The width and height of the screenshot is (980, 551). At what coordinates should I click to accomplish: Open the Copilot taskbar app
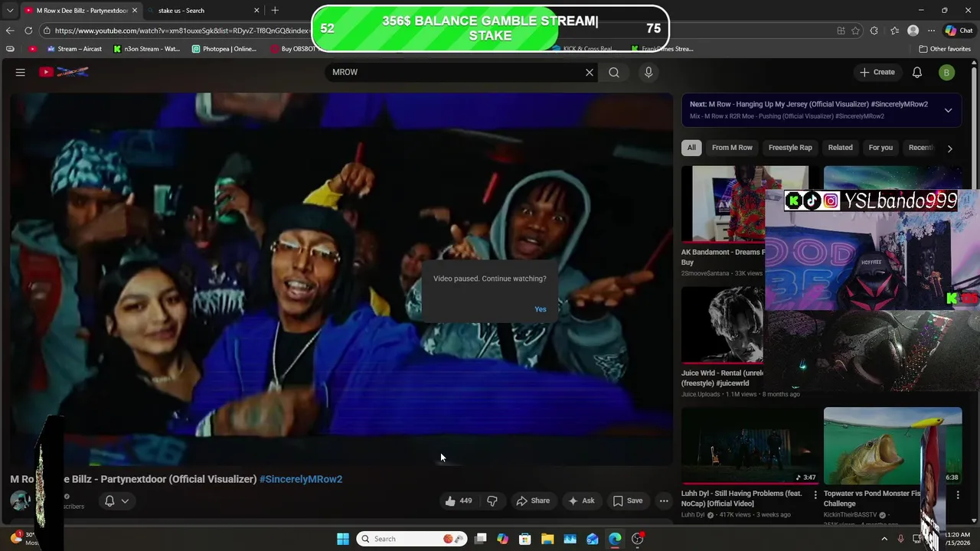[x=502, y=539]
